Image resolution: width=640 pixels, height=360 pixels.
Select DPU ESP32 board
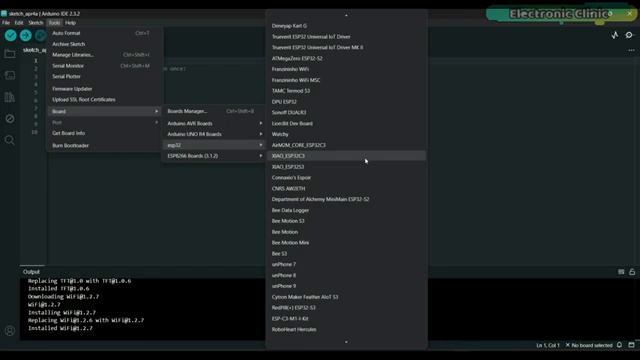click(x=347, y=102)
